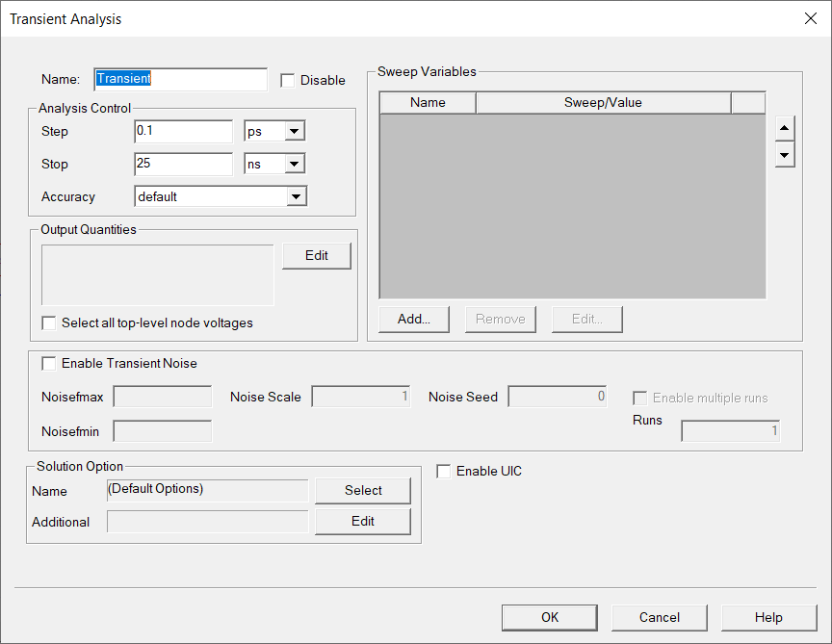Toggle the Disable checkbox

click(288, 81)
